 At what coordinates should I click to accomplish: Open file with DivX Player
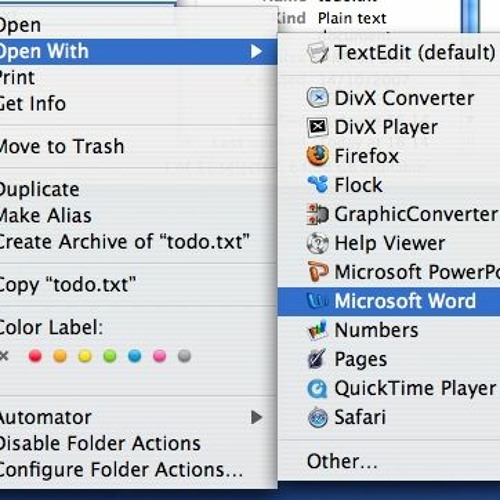389,127
